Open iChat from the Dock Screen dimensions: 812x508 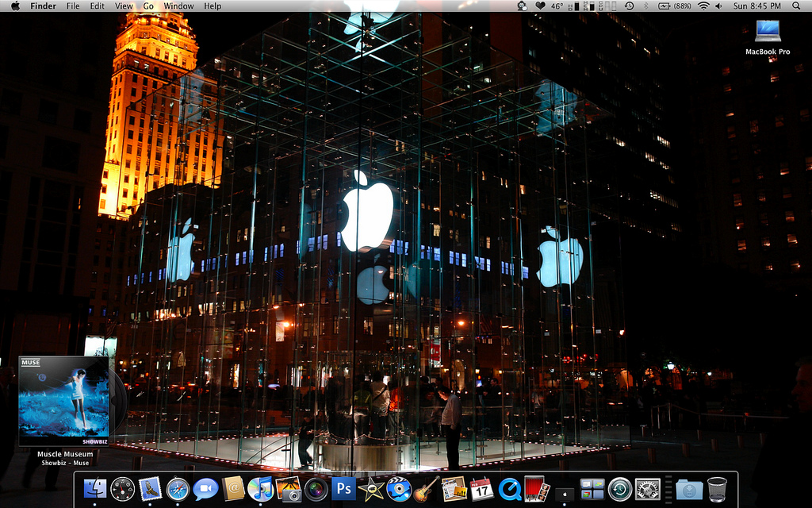point(205,489)
